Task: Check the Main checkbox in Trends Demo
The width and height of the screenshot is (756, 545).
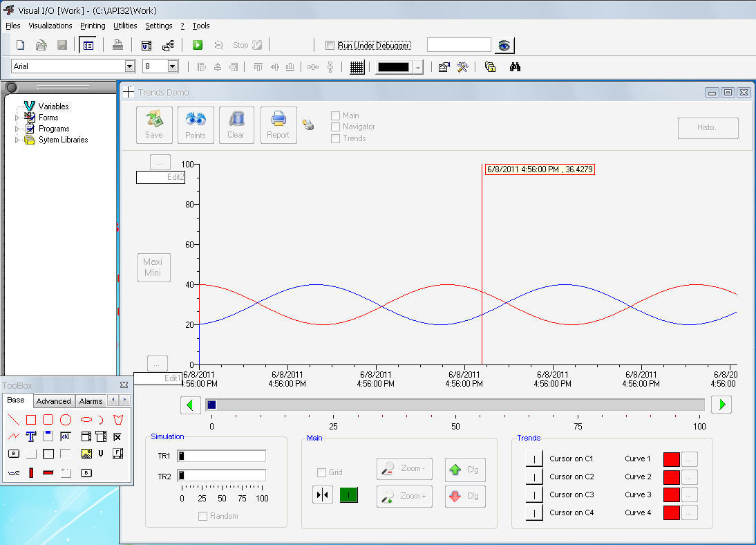Action: pyautogui.click(x=336, y=116)
